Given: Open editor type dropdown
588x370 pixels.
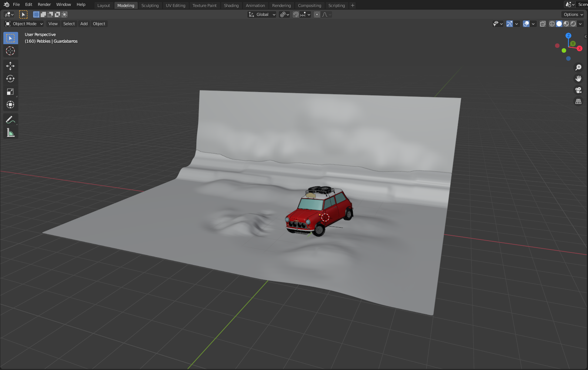Looking at the screenshot, I should tap(9, 14).
